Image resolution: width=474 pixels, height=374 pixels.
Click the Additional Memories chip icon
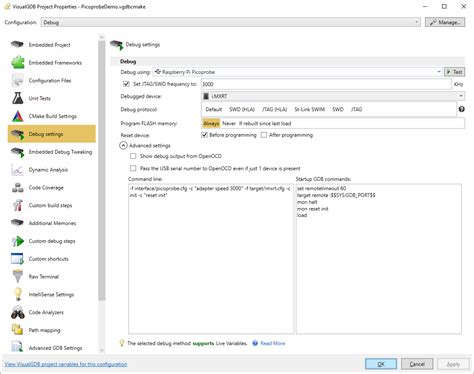click(17, 223)
